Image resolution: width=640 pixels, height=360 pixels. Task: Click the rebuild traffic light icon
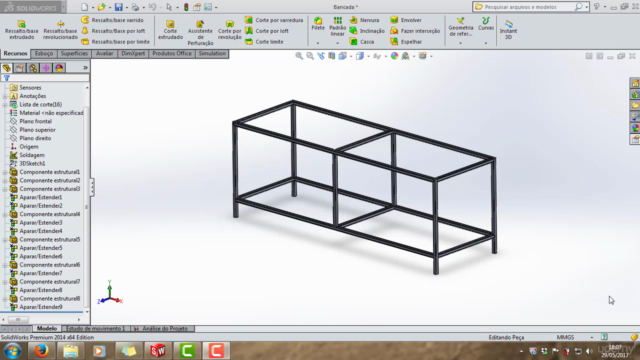tap(186, 7)
